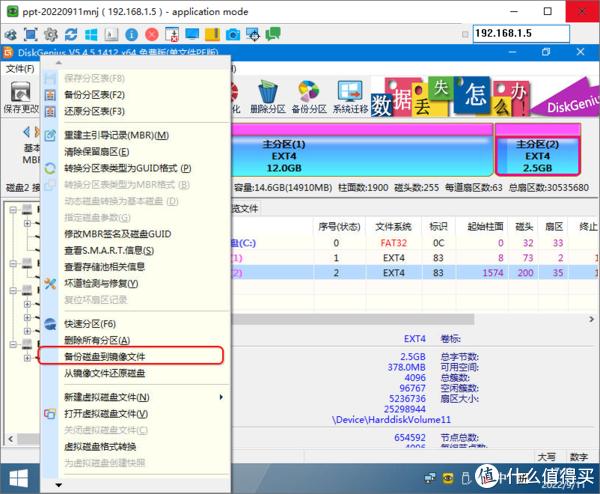Click the left arrow of tree scrollbar
Screen dimensions: 600x494
11,439
